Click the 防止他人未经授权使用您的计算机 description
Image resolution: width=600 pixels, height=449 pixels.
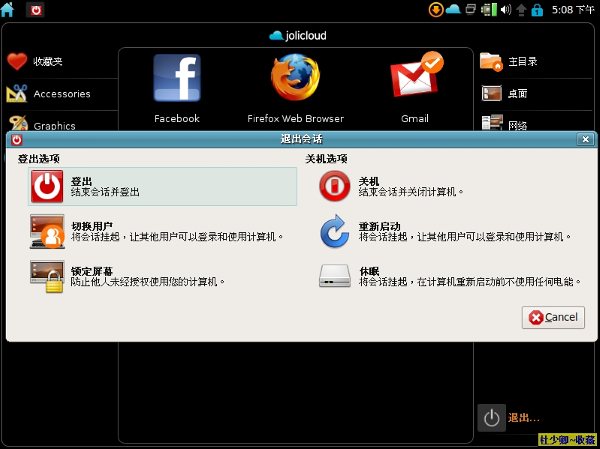click(148, 282)
